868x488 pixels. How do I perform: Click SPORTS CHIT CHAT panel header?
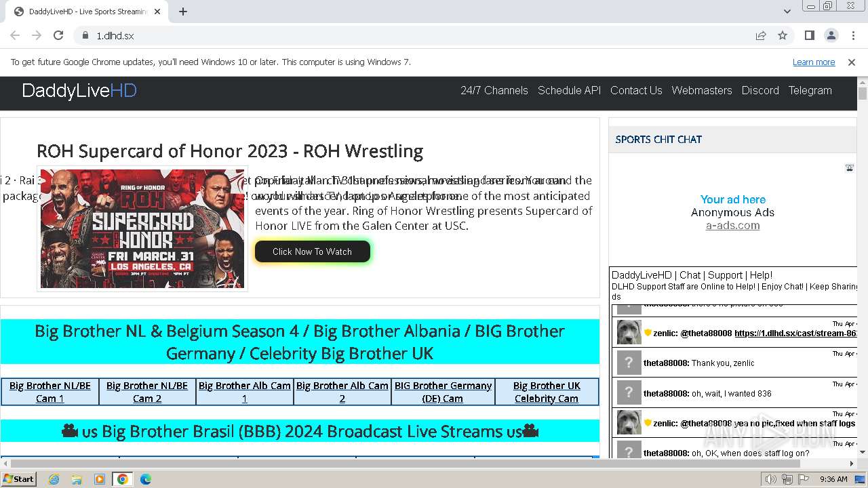(658, 140)
